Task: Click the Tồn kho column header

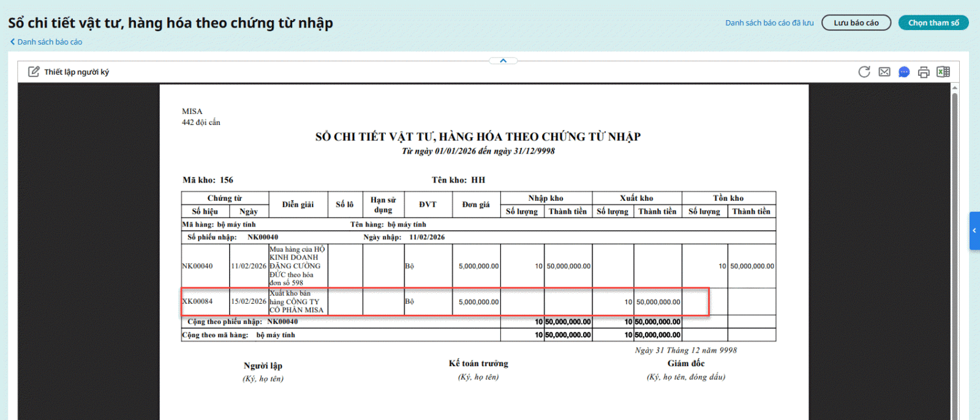Action: click(x=728, y=198)
